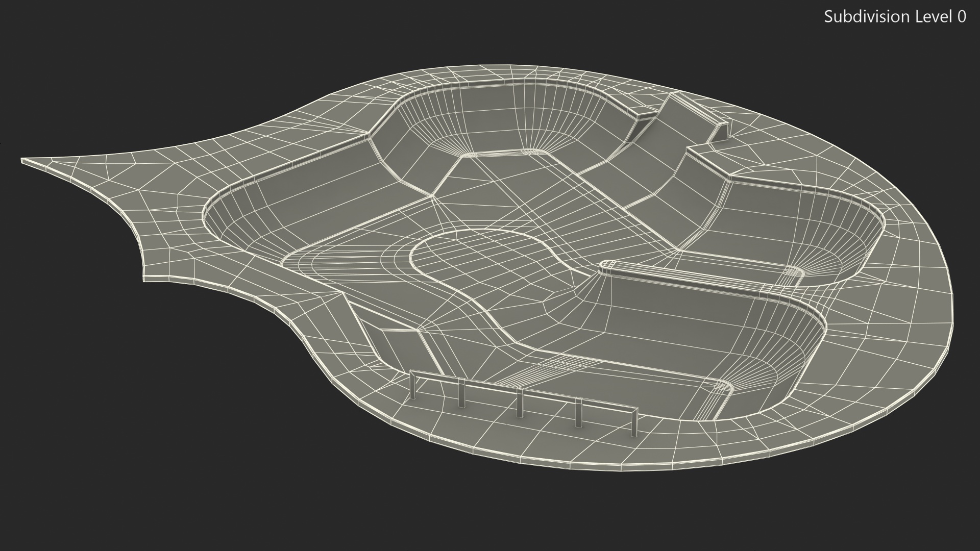
Task: Click the front rim of the platform's bottom edge
Action: [x=587, y=467]
